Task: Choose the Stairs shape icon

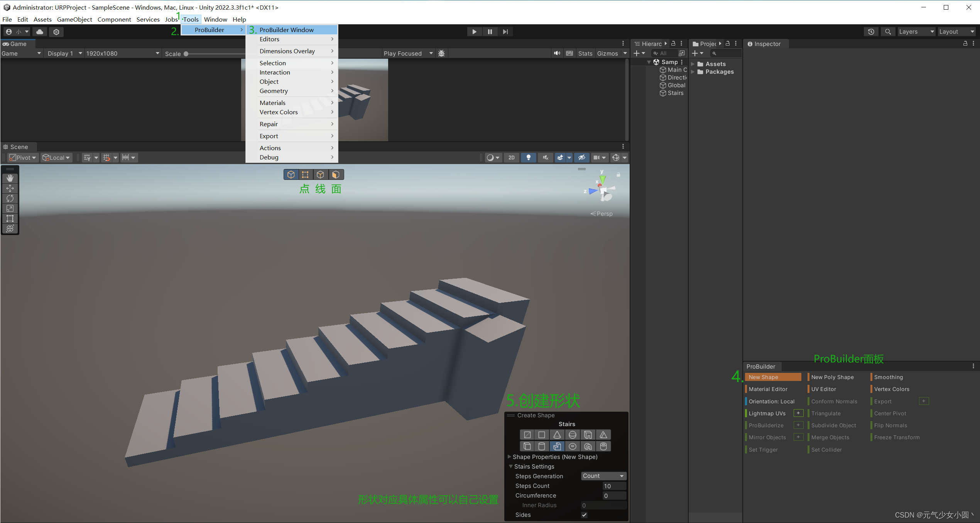Action: pos(557,447)
